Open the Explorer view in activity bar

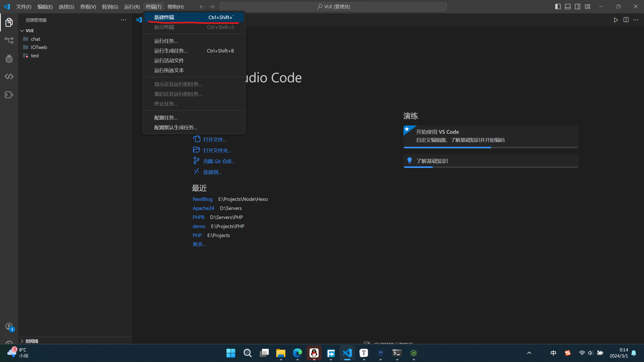pos(9,22)
